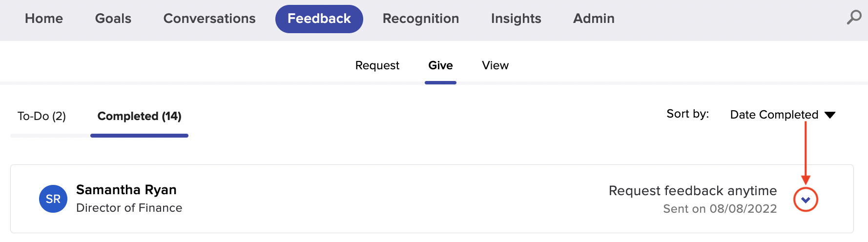868x242 pixels.
Task: Select the Feedback navigation pill
Action: pyautogui.click(x=319, y=19)
